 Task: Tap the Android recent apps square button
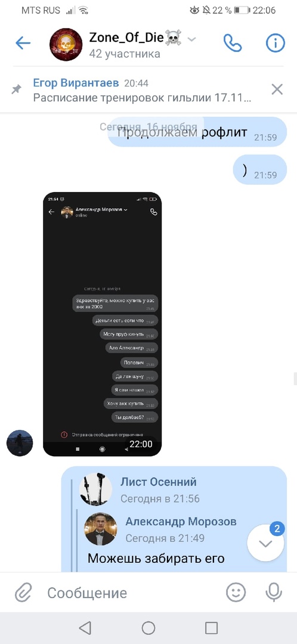click(211, 628)
